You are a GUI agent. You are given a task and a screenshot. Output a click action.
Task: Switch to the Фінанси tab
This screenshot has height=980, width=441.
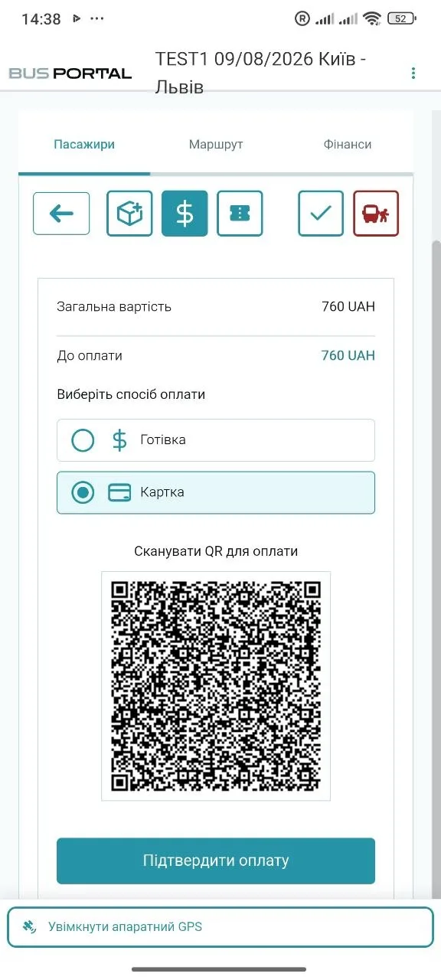pos(348,144)
